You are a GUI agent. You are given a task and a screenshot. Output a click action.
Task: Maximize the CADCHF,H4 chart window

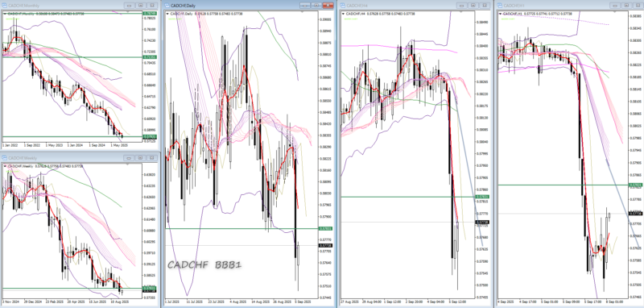click(473, 6)
